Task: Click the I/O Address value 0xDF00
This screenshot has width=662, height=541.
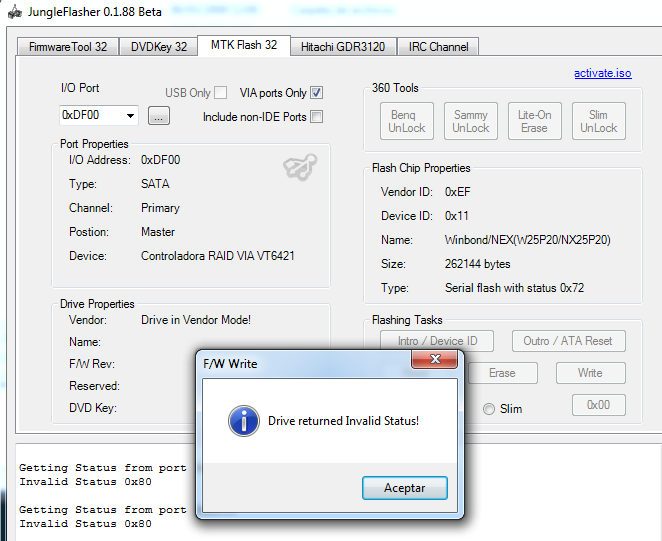Action: coord(160,160)
